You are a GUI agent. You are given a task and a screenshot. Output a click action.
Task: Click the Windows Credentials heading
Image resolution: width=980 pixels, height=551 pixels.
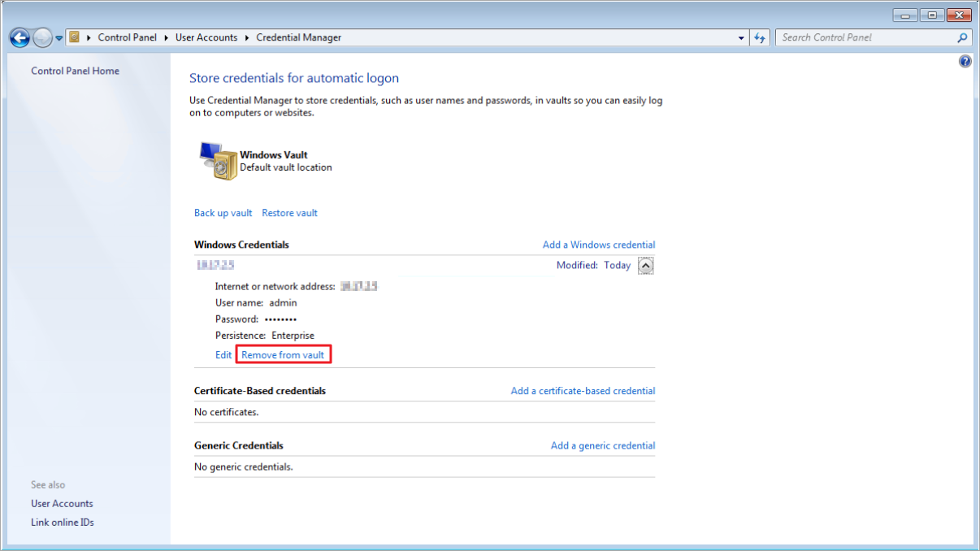coord(241,245)
